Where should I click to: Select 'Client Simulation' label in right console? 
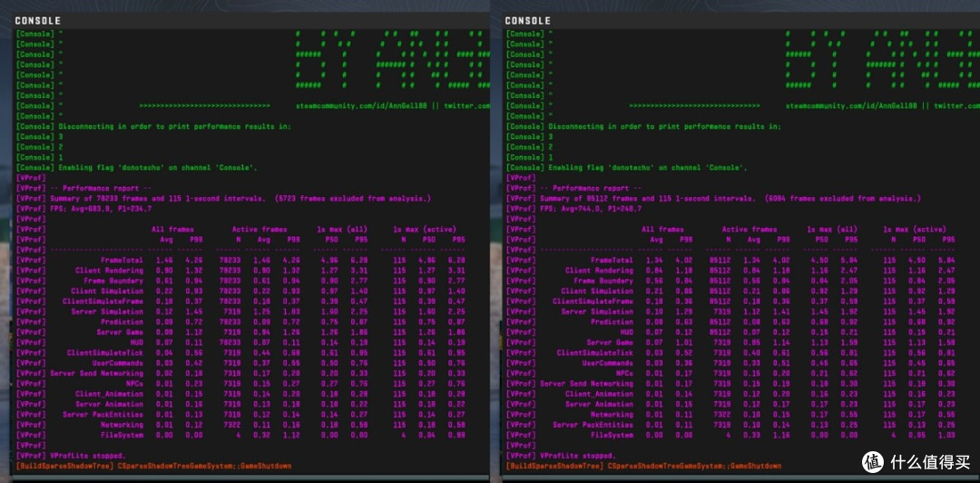click(x=597, y=291)
